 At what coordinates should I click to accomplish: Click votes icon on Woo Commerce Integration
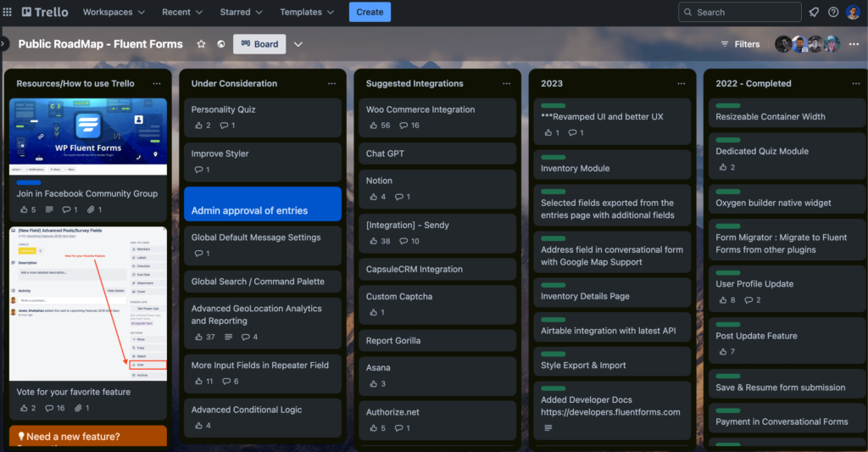374,126
